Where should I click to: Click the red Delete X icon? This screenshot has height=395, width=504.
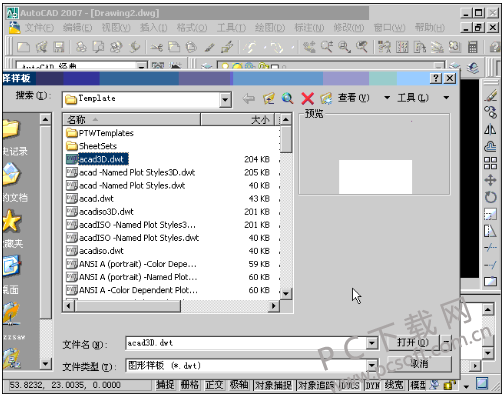tap(307, 98)
